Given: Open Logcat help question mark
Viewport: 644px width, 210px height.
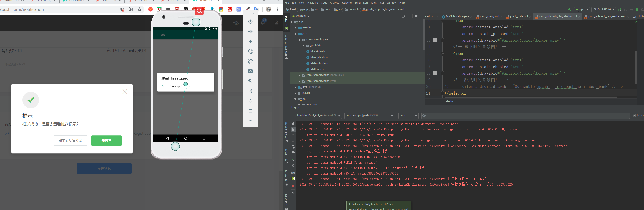Looking at the screenshot, I should (x=293, y=193).
